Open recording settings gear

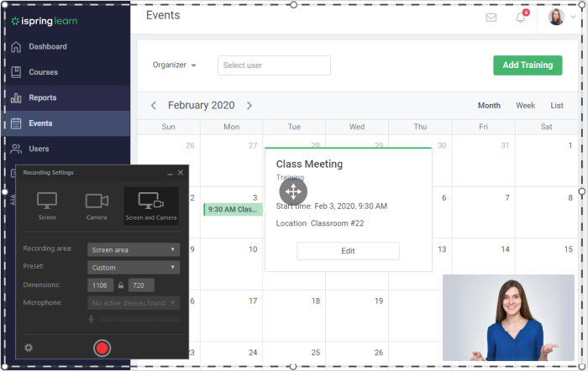coord(29,347)
